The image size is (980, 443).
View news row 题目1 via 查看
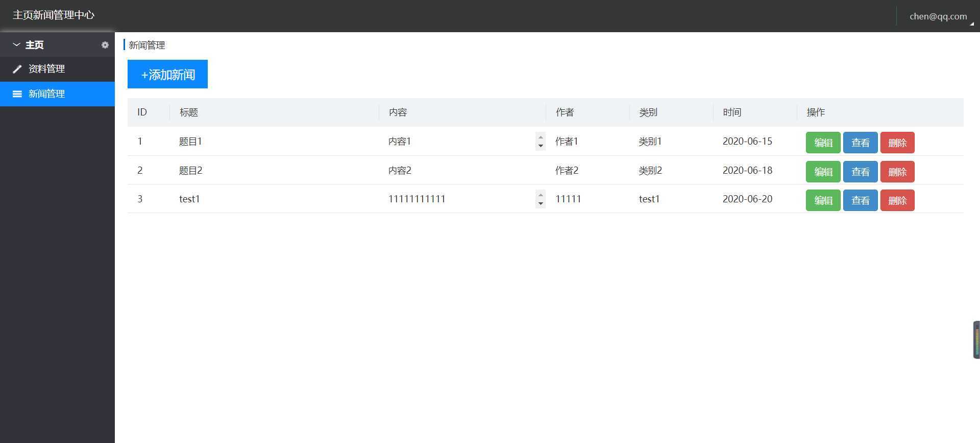[x=860, y=143]
